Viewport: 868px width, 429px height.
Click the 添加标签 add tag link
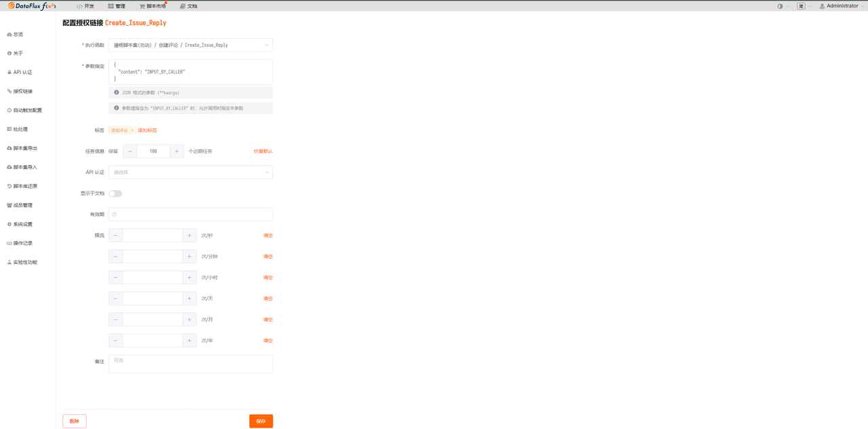click(x=147, y=130)
